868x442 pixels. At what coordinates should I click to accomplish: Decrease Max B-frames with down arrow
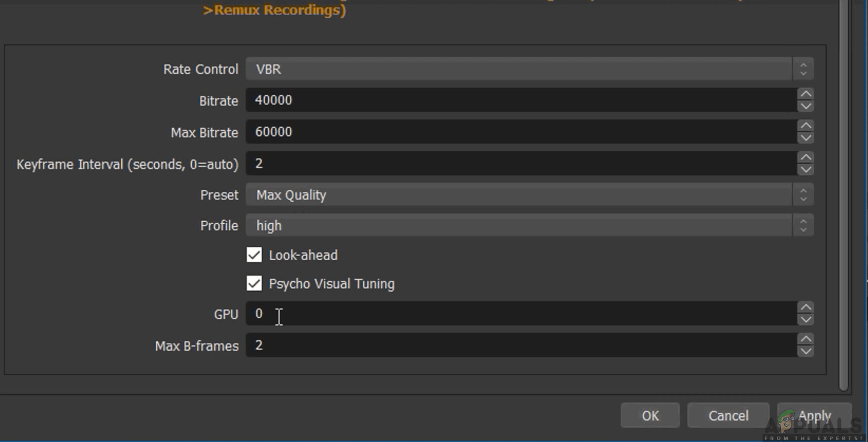click(805, 351)
